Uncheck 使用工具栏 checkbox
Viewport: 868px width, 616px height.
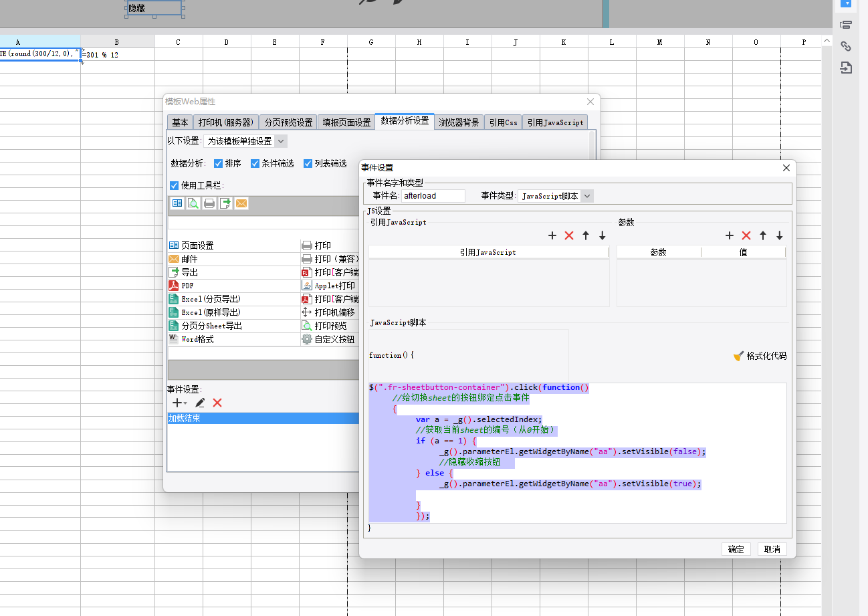click(175, 185)
